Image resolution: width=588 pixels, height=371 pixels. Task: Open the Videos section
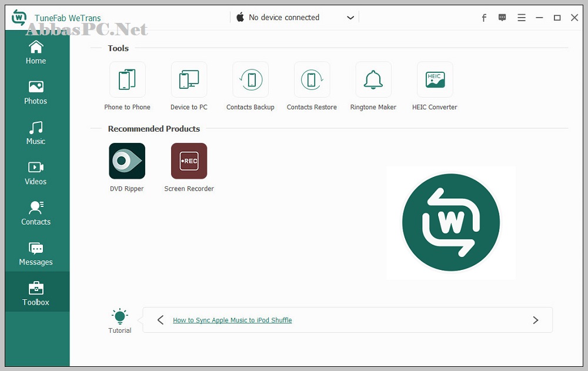point(36,173)
